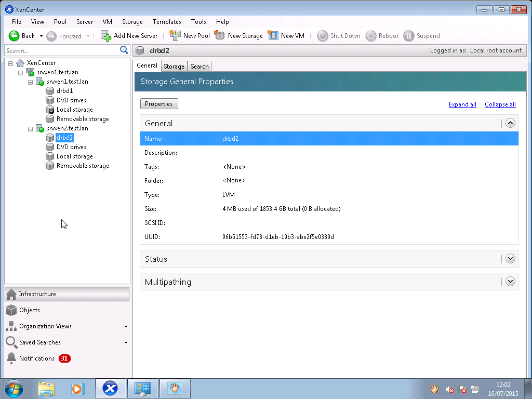The height and width of the screenshot is (399, 532).
Task: Click the New VM toolbar icon
Action: click(273, 35)
